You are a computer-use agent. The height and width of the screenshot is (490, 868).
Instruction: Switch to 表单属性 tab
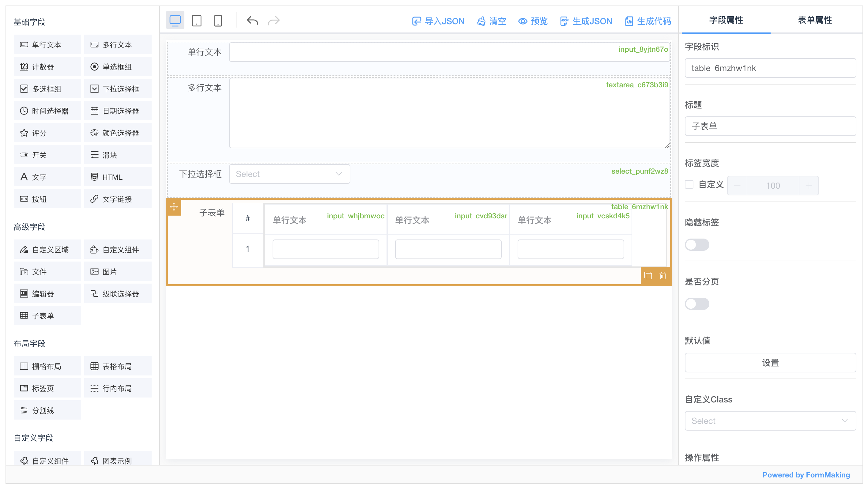pos(814,20)
